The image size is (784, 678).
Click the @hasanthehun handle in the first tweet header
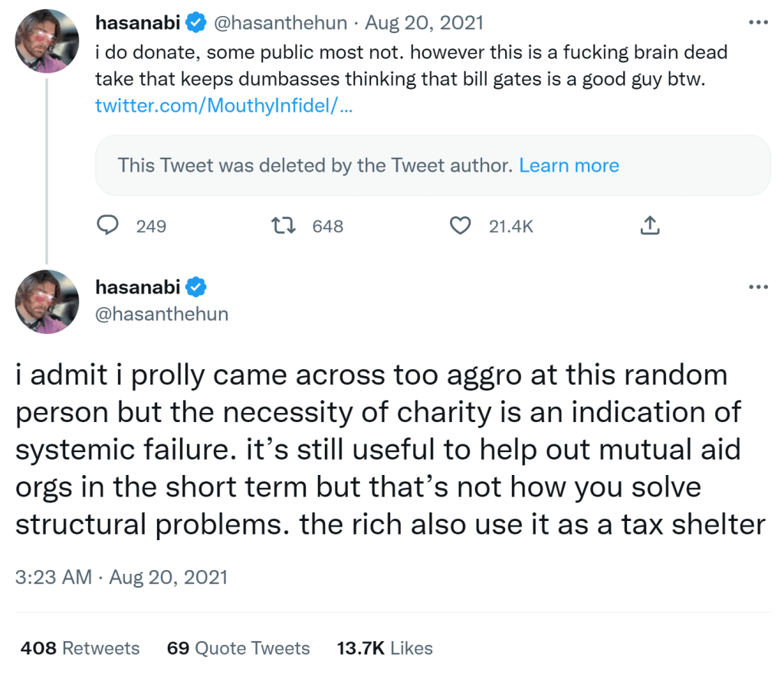[x=282, y=23]
